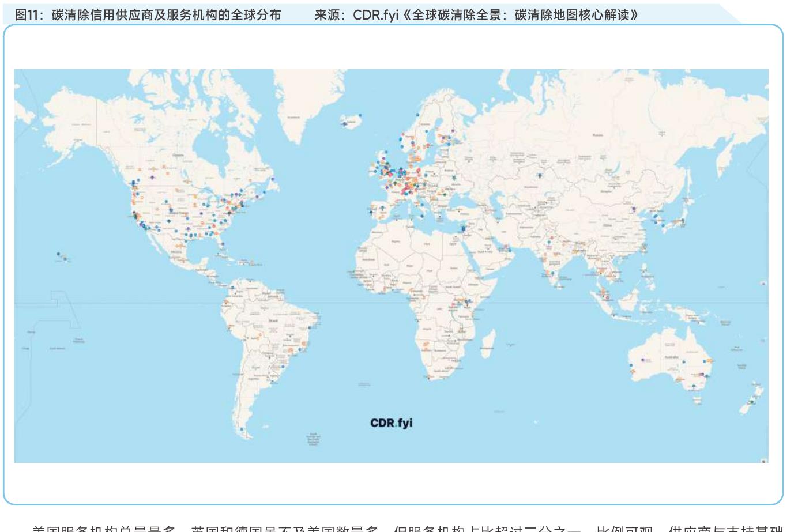Select the blue marker in Israel
Viewport: 798px width, 532px height.
click(463, 229)
